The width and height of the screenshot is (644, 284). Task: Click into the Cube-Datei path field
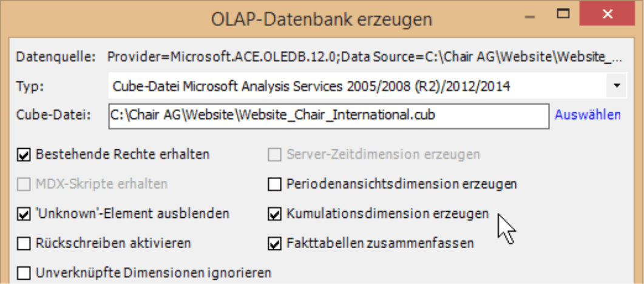(328, 115)
